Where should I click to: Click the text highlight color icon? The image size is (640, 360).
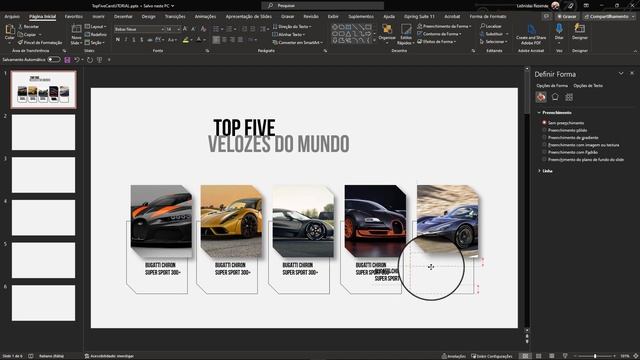(186, 40)
